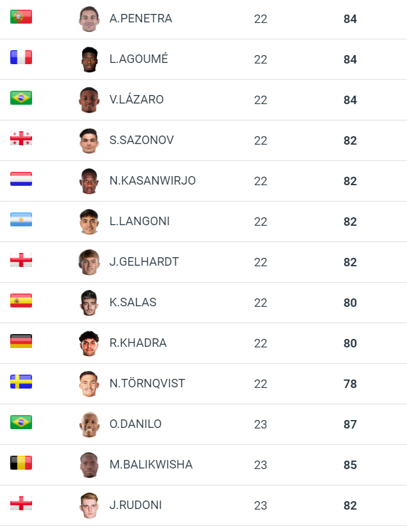
Task: Open V.LÁZARO's player face photo
Action: [x=89, y=100]
